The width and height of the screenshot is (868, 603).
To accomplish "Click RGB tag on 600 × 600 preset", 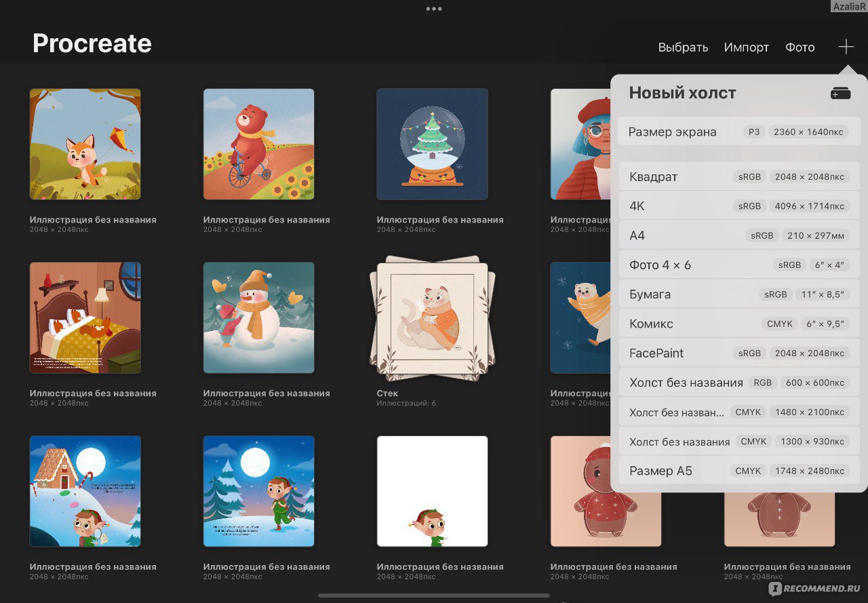I will point(763,383).
